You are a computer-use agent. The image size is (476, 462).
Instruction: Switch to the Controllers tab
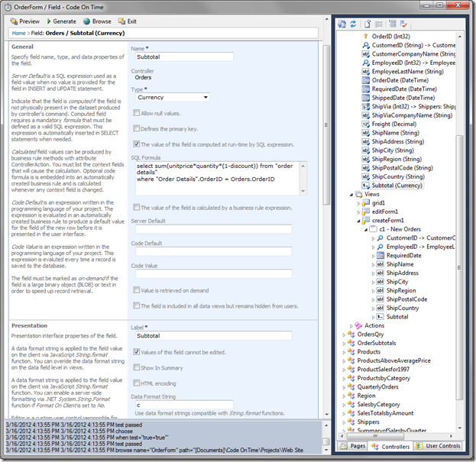[x=390, y=447]
